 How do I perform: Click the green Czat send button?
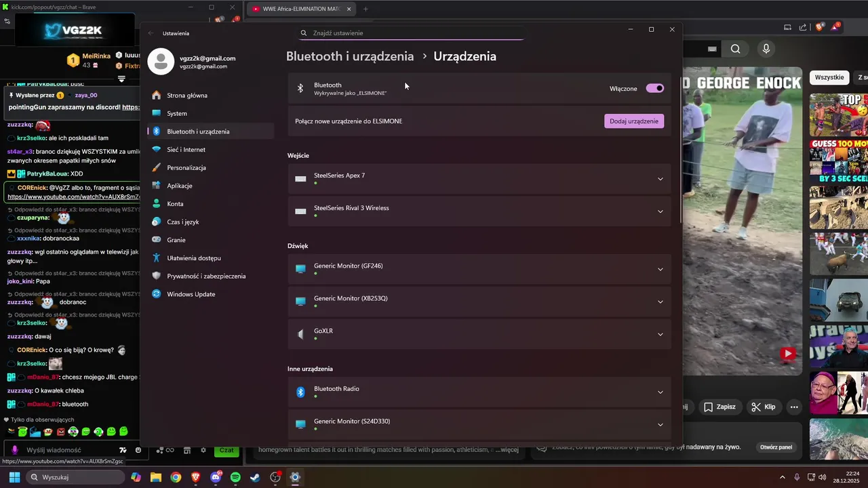click(226, 450)
